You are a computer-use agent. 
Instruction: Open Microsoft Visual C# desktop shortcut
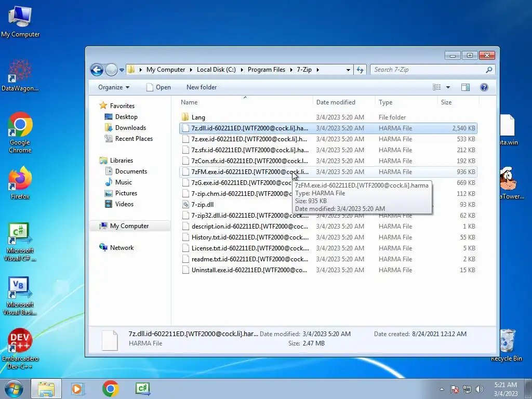20,242
